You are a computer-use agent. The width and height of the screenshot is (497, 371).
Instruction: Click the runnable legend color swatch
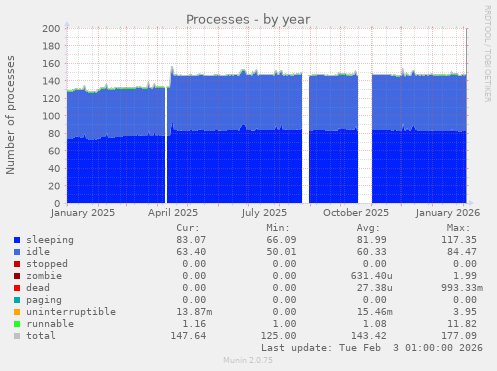[x=17, y=324]
